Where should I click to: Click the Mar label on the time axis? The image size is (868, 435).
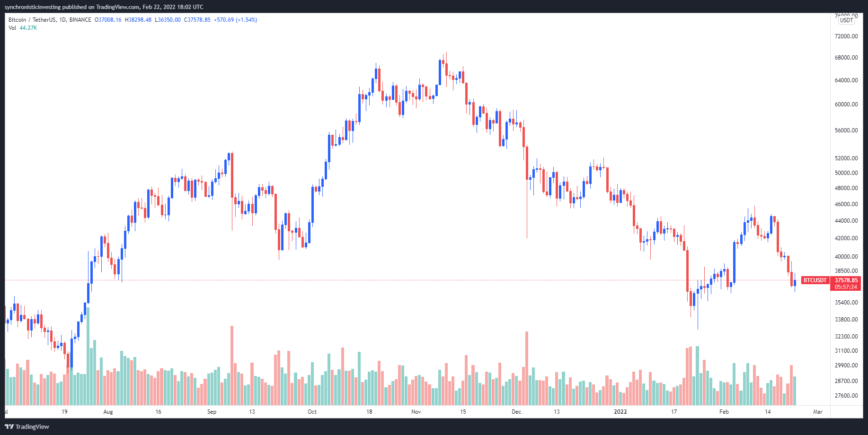(818, 412)
